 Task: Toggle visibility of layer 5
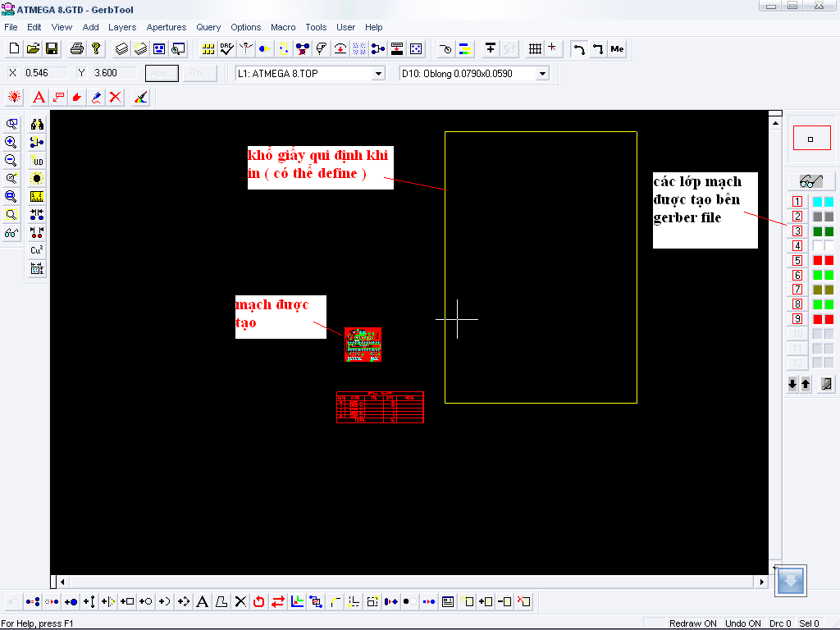click(797, 260)
